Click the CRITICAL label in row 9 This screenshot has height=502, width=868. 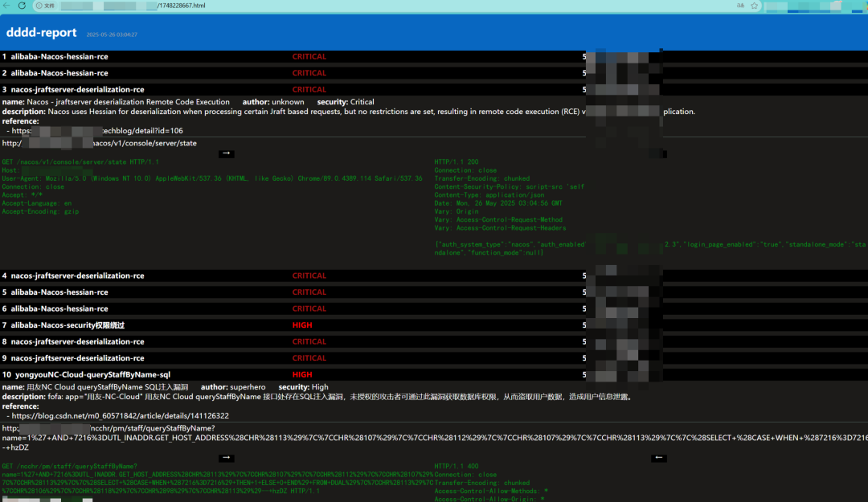pos(309,358)
